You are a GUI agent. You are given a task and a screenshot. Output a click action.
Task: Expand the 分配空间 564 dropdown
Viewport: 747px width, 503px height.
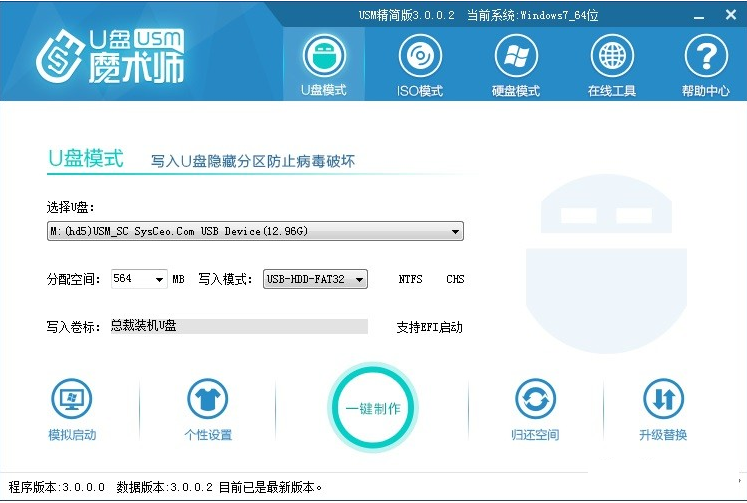139,279
